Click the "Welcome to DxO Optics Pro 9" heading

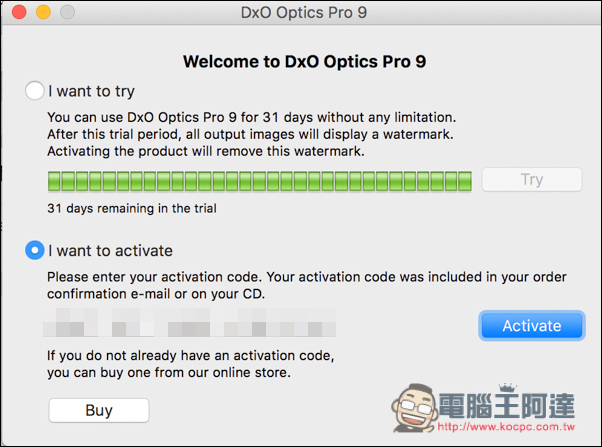[x=304, y=61]
